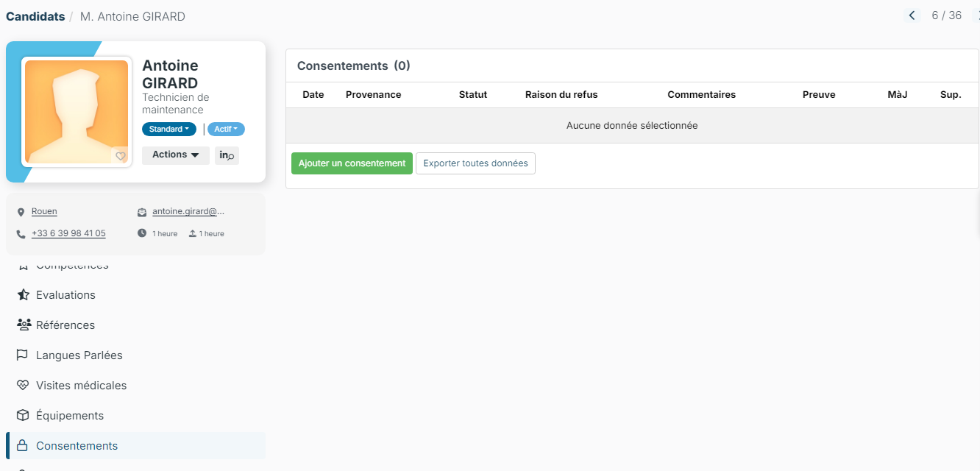Click the "Raison du refus" column header

point(561,95)
